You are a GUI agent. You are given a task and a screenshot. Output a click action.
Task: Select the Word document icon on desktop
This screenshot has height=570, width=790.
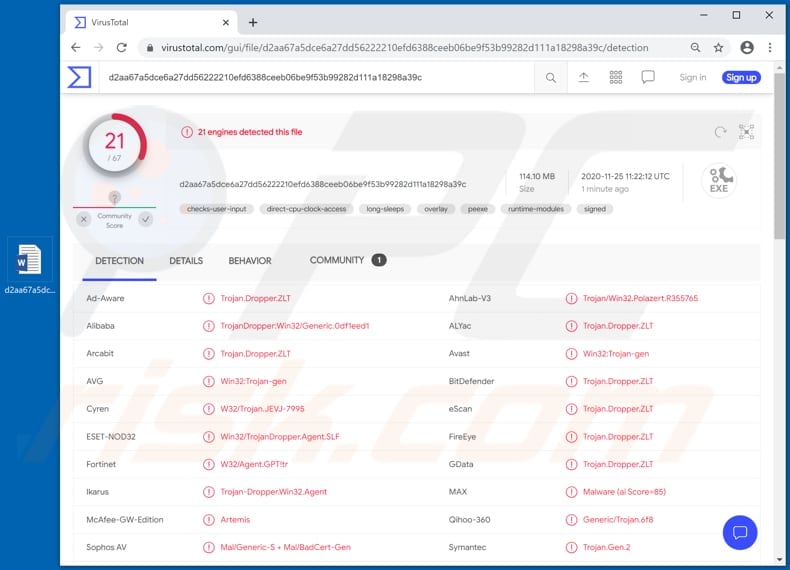click(x=29, y=259)
